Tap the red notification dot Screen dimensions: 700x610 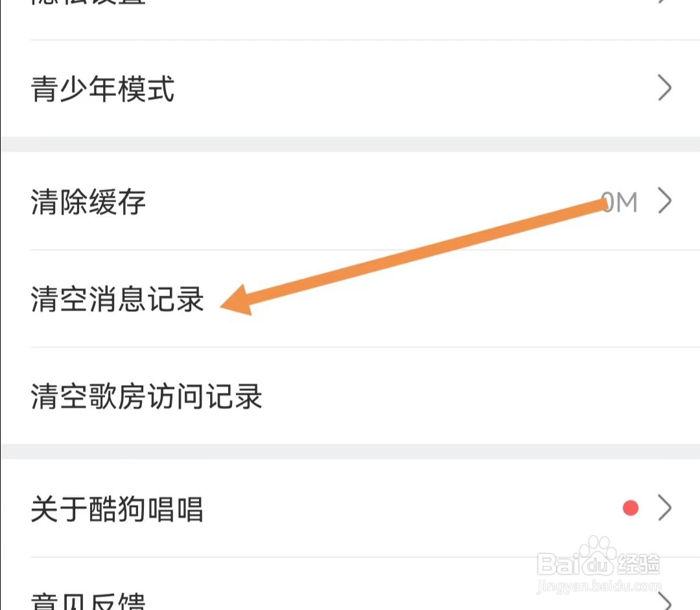pyautogui.click(x=631, y=508)
